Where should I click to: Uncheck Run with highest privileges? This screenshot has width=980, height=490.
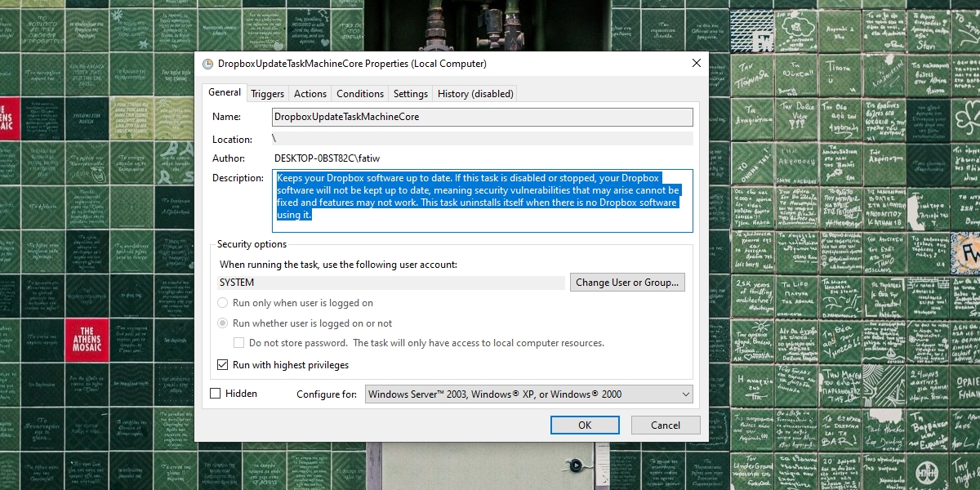pyautogui.click(x=222, y=365)
